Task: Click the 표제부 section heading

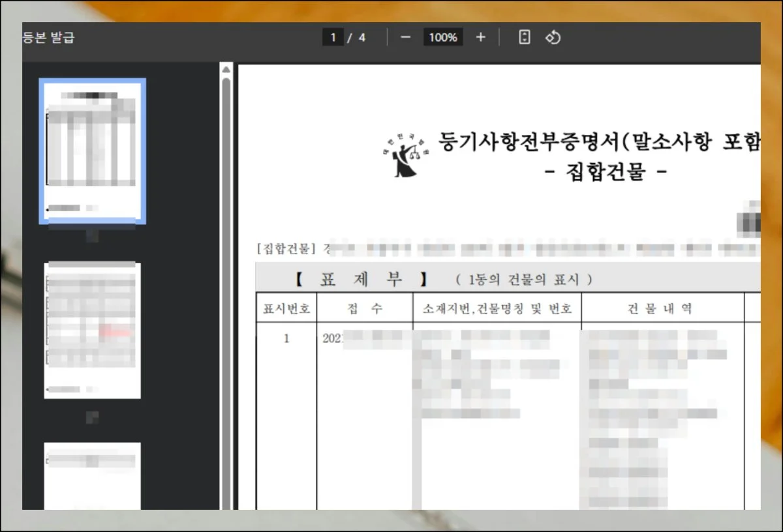Action: click(x=361, y=280)
